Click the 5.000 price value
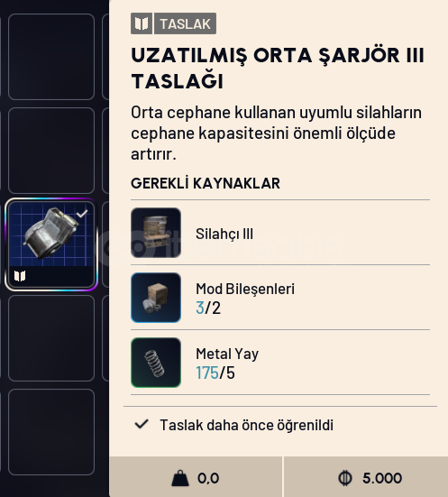 click(x=382, y=478)
